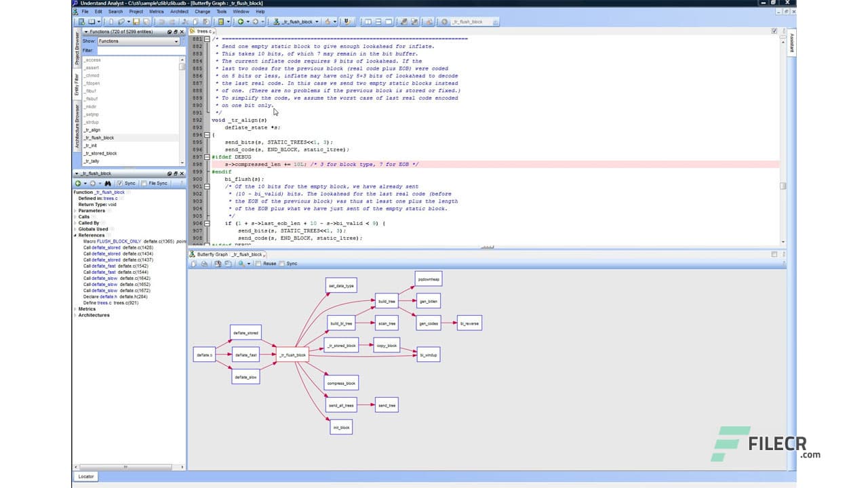Image resolution: width=868 pixels, height=488 pixels.
Task: Select the Save icon on the main toolbar
Action: point(136,22)
